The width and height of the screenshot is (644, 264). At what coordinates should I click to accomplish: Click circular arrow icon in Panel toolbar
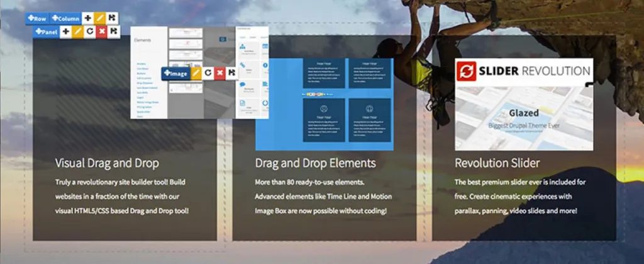click(90, 32)
